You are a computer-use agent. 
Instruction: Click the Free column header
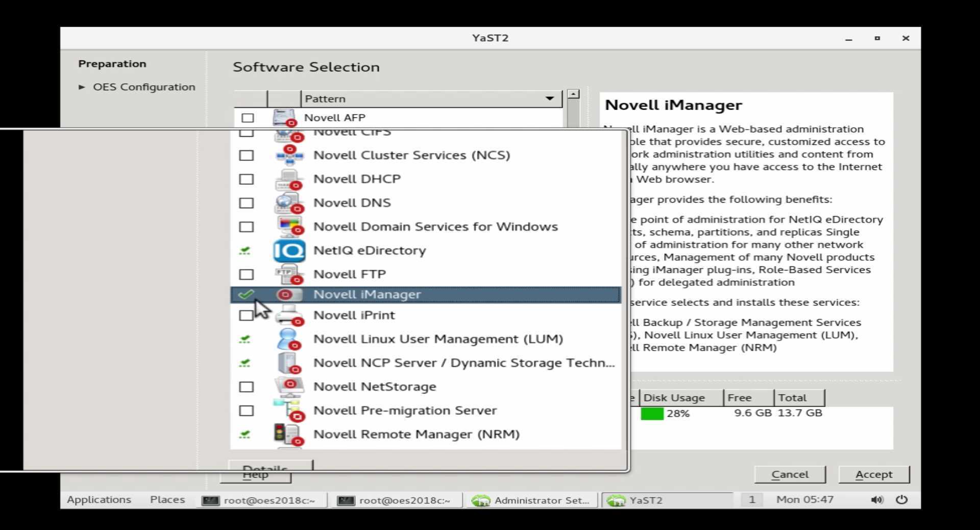click(x=748, y=398)
